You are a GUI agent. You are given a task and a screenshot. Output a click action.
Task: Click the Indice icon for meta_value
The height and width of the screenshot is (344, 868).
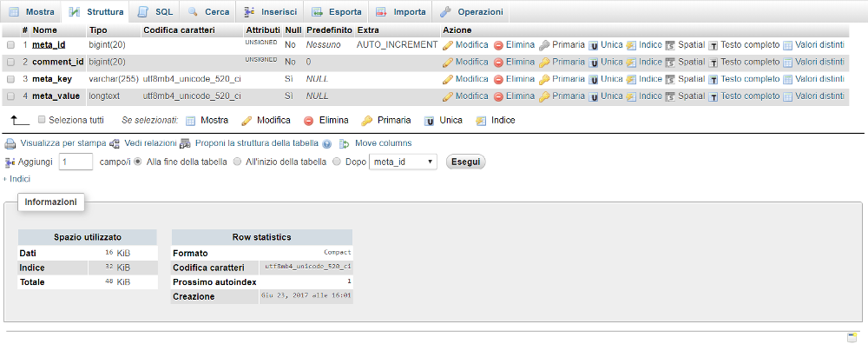point(631,97)
